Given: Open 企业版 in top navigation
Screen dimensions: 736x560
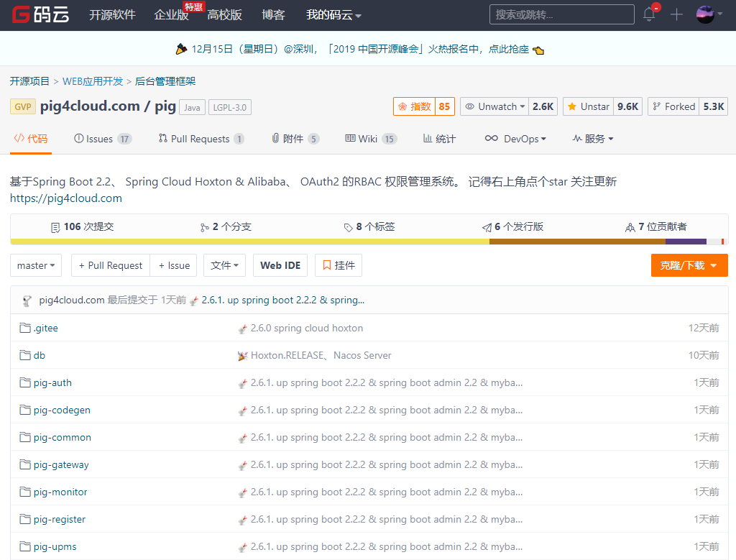Looking at the screenshot, I should click(171, 15).
